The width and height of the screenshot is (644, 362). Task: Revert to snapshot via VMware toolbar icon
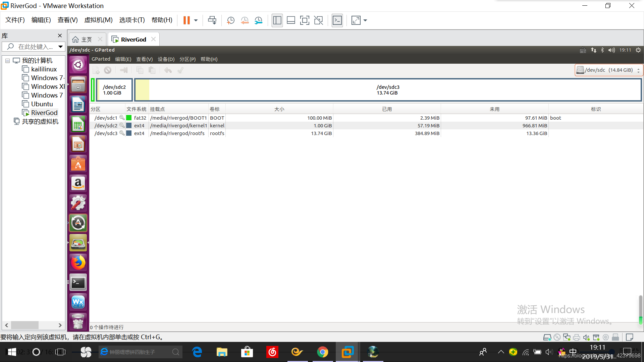[x=245, y=20]
